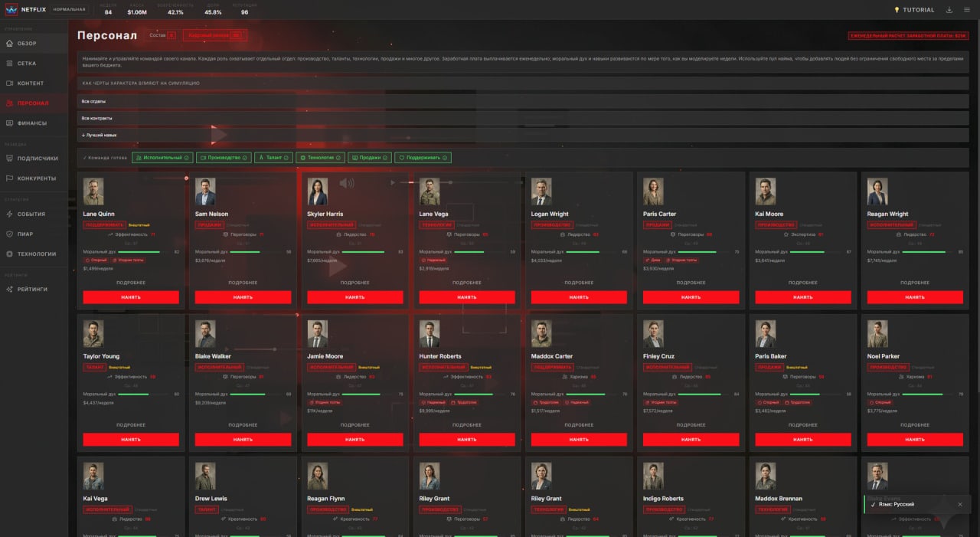Expand Подробнее on Paris Carter card
This screenshot has width=980, height=537.
[691, 283]
